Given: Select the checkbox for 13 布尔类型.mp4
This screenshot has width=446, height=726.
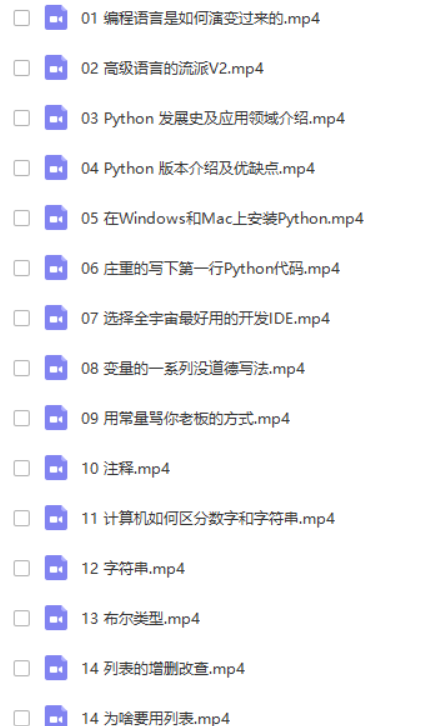Looking at the screenshot, I should pyautogui.click(x=22, y=618).
